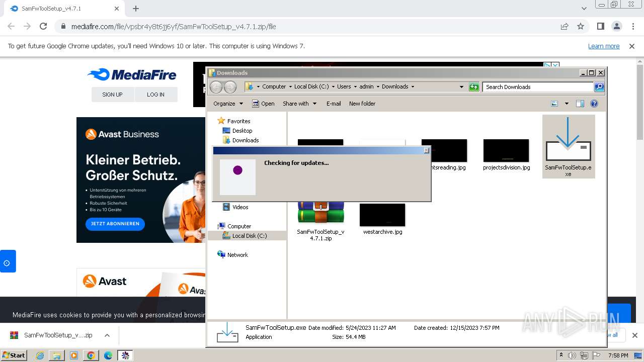Select Desktop in the navigation pane
644x362 pixels.
(x=242, y=131)
